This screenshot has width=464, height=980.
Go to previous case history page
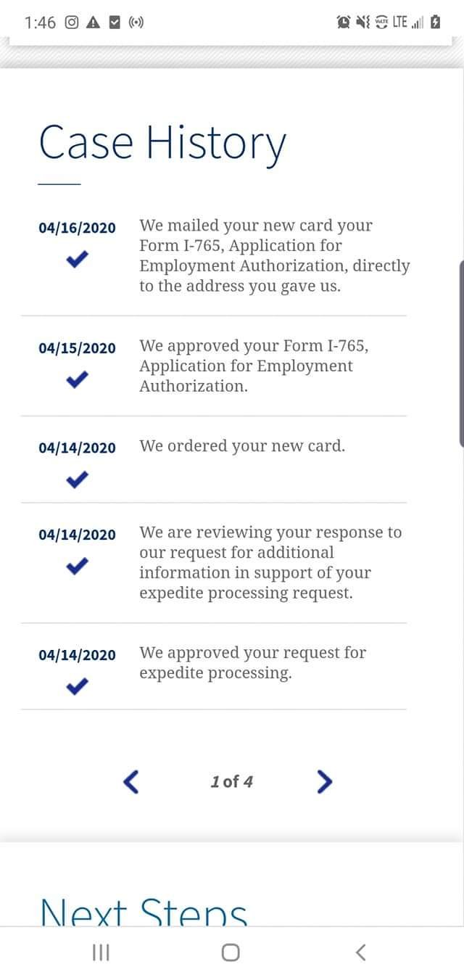pyautogui.click(x=131, y=781)
